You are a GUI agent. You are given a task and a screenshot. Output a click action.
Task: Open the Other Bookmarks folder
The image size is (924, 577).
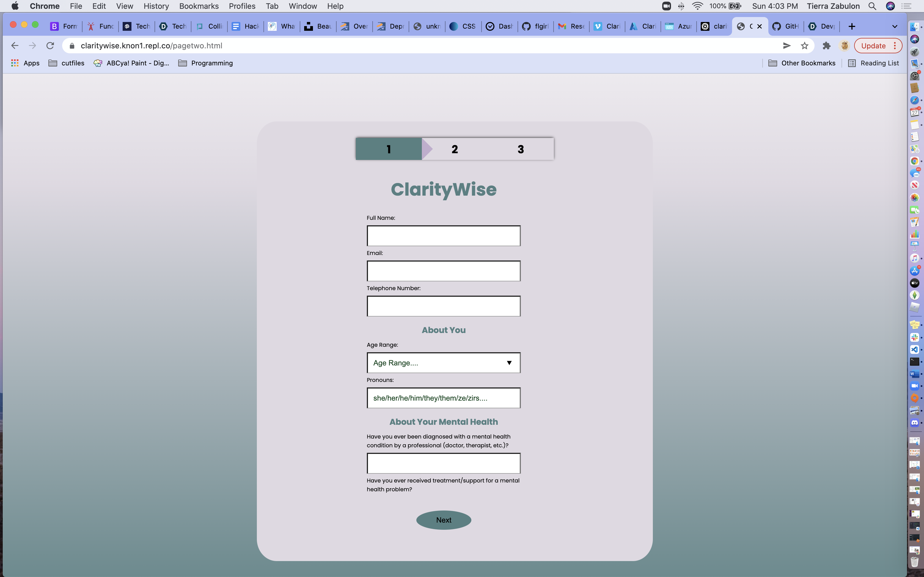[x=801, y=63]
